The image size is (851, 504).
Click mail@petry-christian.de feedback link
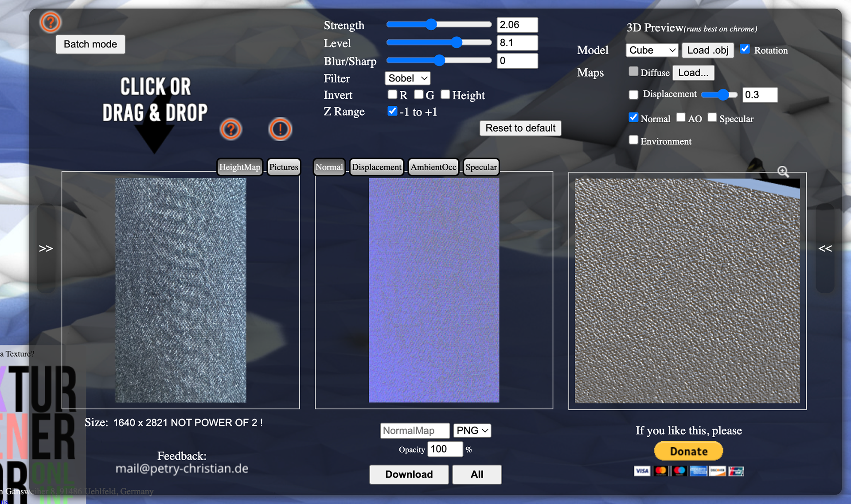[x=182, y=469]
